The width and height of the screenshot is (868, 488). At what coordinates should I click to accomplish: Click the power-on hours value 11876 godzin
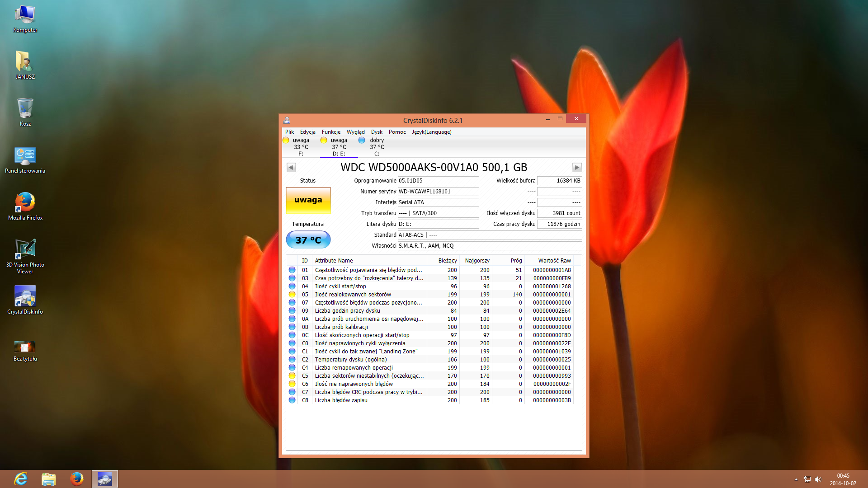tap(559, 224)
